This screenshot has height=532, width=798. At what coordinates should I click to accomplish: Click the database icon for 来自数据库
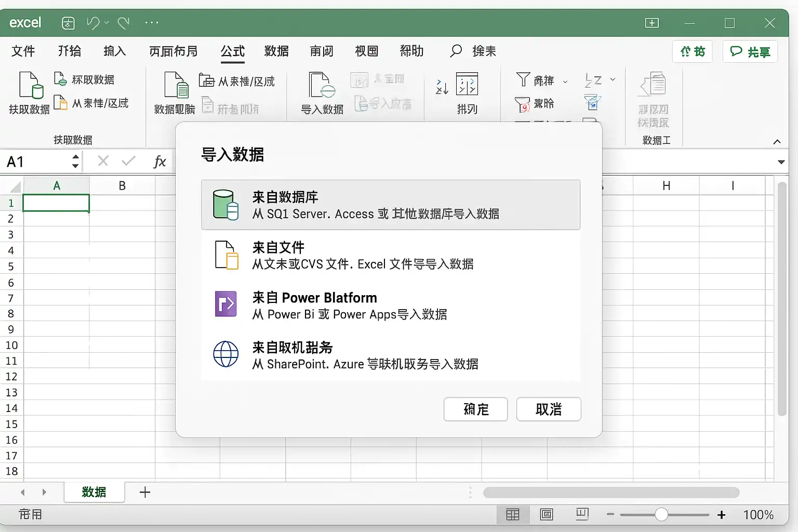(226, 205)
